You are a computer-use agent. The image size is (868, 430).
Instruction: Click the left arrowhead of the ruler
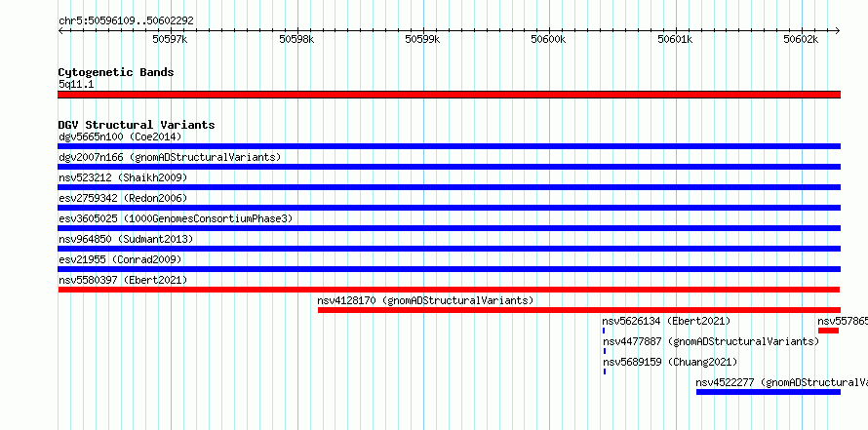pos(60,31)
